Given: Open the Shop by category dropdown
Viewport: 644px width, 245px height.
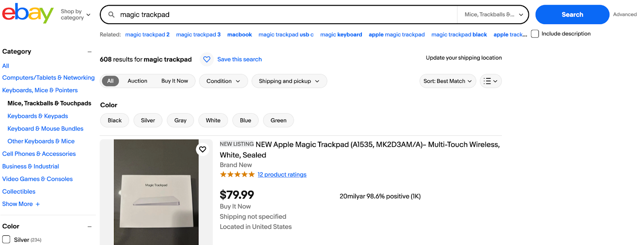Looking at the screenshot, I should [x=75, y=14].
